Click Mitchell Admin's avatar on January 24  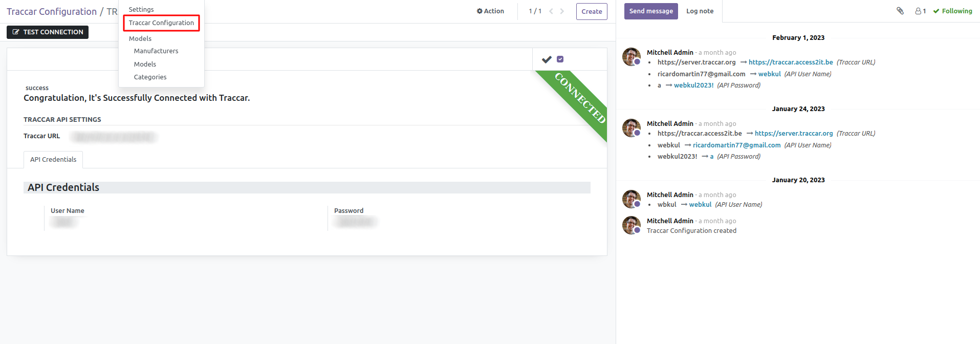(631, 128)
